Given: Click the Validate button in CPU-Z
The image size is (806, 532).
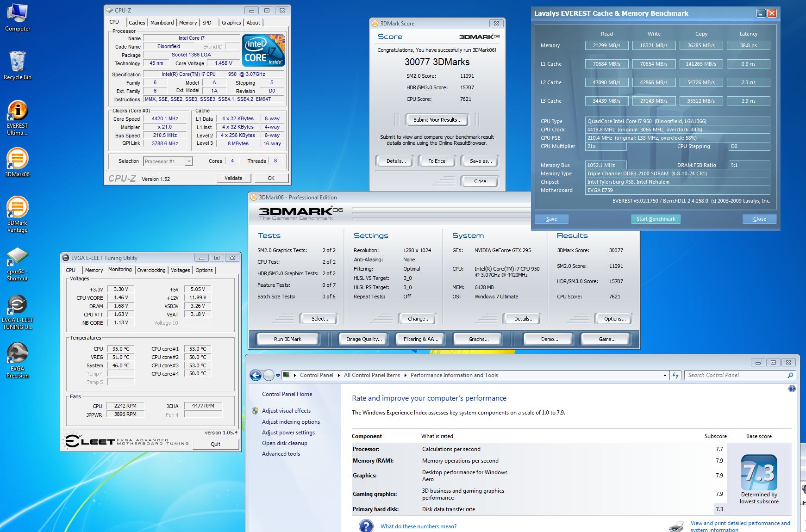Looking at the screenshot, I should pyautogui.click(x=233, y=178).
